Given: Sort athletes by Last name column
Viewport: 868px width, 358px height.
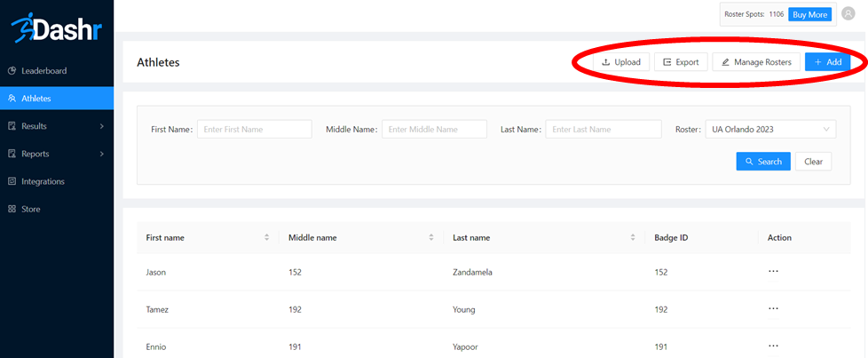Looking at the screenshot, I should pyautogui.click(x=633, y=237).
